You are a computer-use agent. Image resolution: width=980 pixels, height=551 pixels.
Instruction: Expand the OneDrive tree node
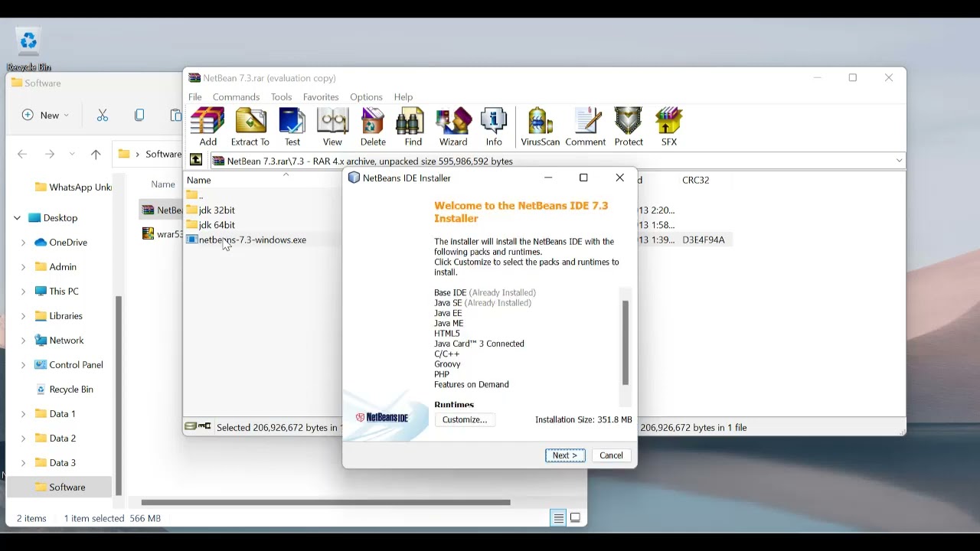23,243
